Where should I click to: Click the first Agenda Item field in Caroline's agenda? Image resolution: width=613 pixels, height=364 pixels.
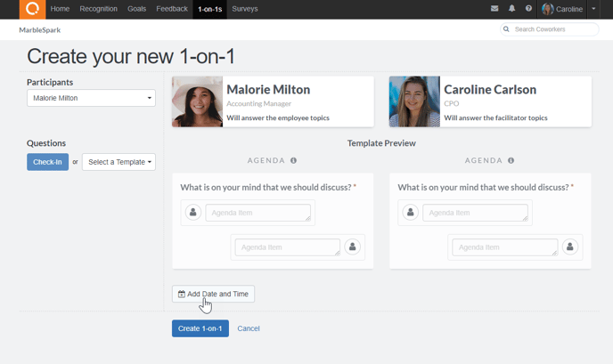pos(476,213)
